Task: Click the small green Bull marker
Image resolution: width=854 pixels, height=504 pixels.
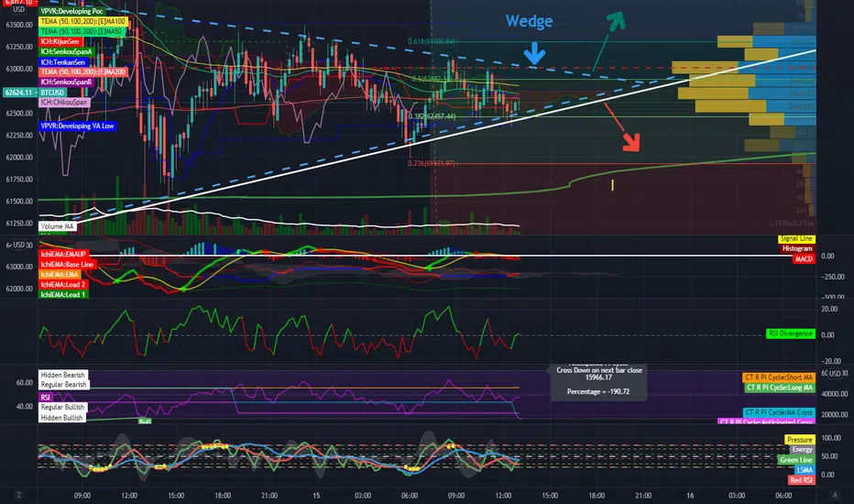Action: (x=145, y=422)
